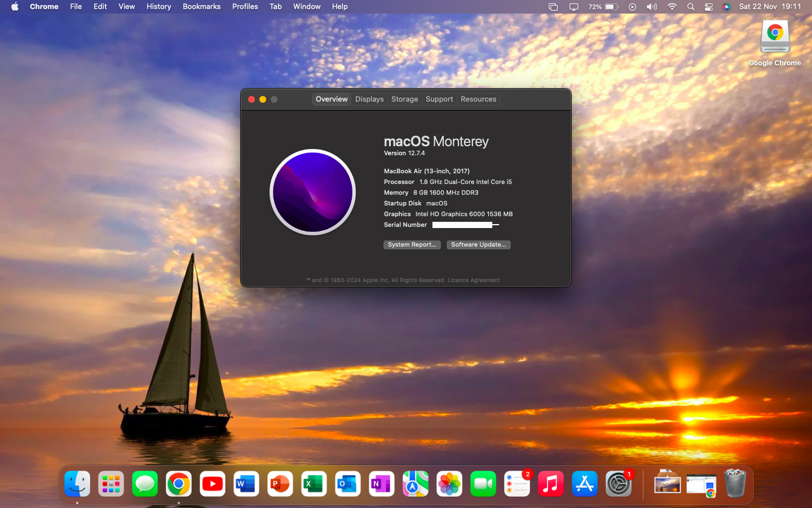Click the volume icon in menu bar
This screenshot has width=812, height=508.
pyautogui.click(x=652, y=7)
